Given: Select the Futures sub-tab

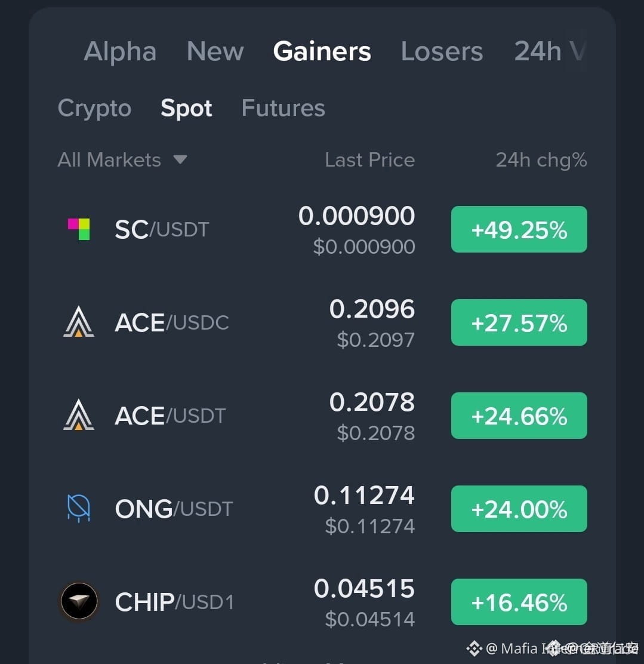Looking at the screenshot, I should 284,108.
